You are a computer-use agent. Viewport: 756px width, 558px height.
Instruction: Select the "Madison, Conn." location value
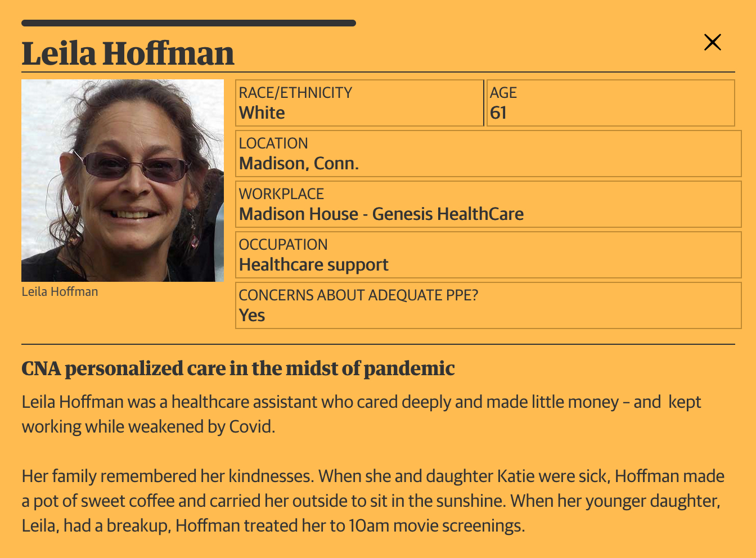click(299, 164)
